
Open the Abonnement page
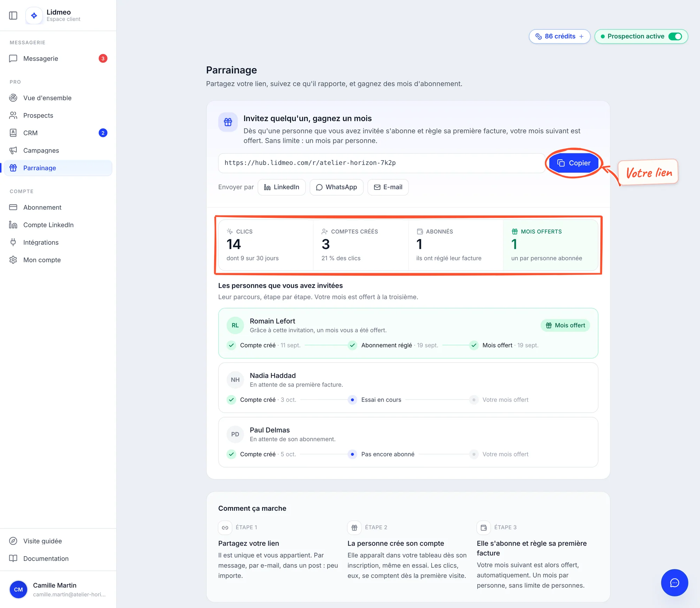point(58,207)
